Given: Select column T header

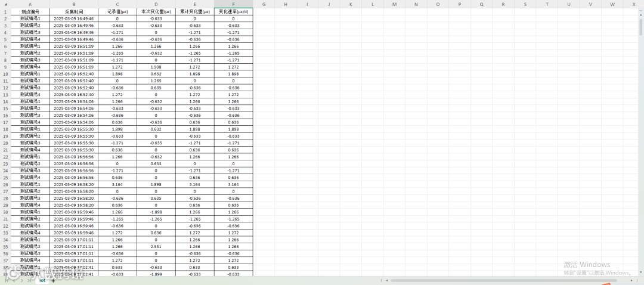Looking at the screenshot, I should pos(547,5).
